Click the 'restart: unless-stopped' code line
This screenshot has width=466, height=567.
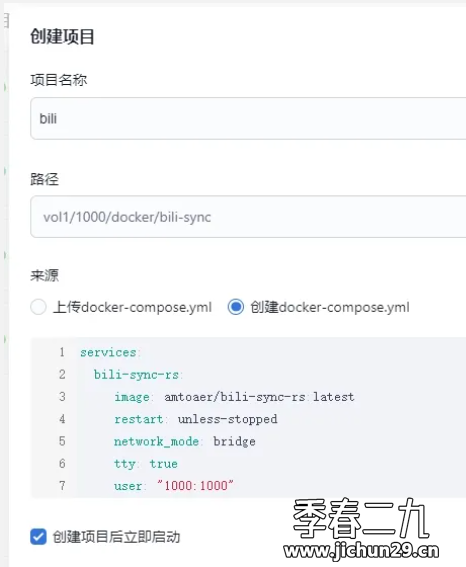(x=196, y=419)
